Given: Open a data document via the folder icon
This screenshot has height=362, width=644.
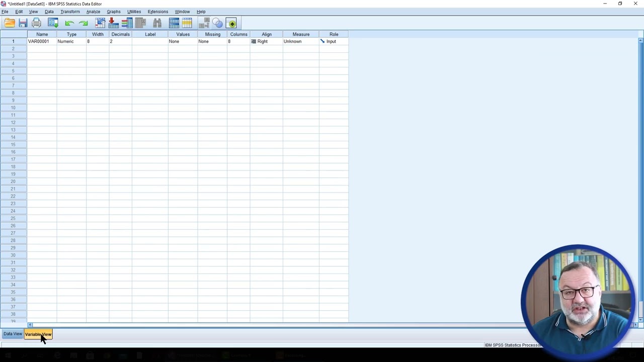Looking at the screenshot, I should pos(10,23).
